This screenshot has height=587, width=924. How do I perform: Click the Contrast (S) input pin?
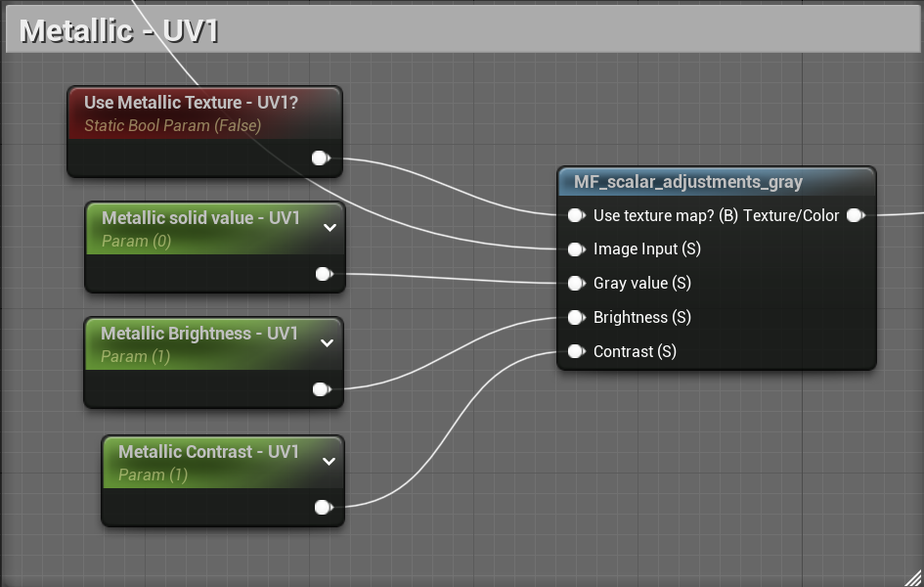(x=576, y=352)
